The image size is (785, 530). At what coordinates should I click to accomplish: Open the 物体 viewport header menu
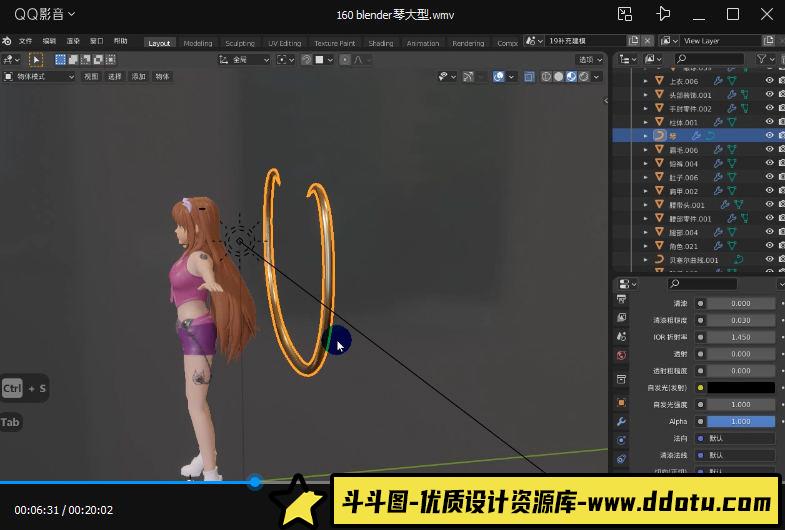pos(162,77)
